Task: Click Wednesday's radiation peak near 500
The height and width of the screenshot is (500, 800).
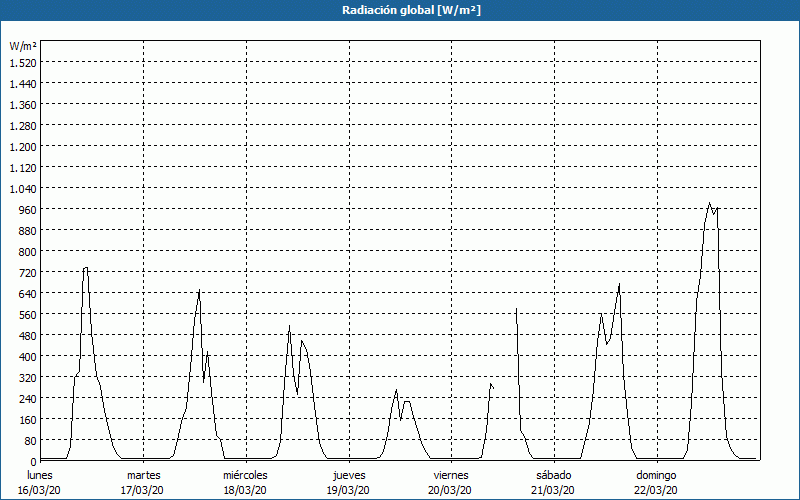Action: (x=289, y=327)
